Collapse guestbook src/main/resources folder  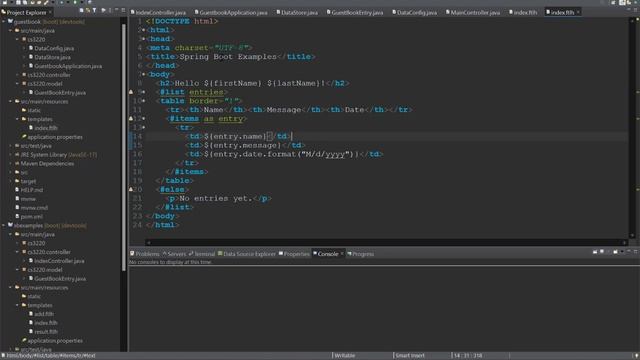11,101
